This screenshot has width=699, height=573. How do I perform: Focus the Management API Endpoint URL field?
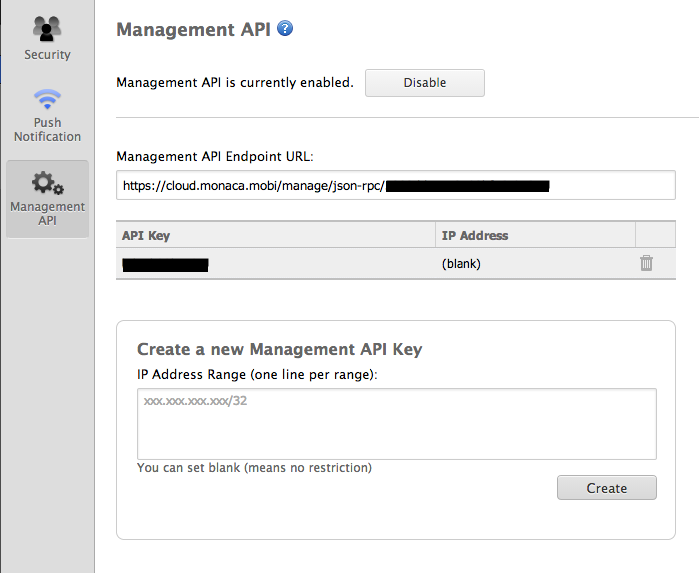pyautogui.click(x=395, y=185)
